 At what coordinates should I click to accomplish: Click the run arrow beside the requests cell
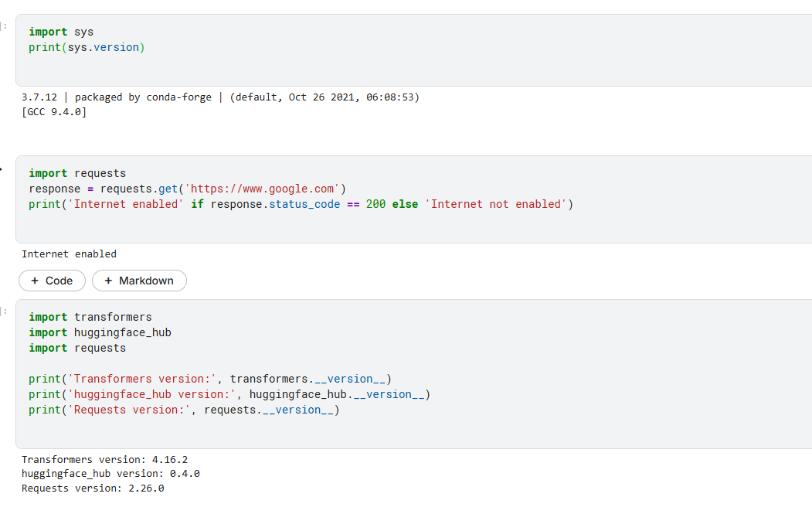[x=2, y=168]
